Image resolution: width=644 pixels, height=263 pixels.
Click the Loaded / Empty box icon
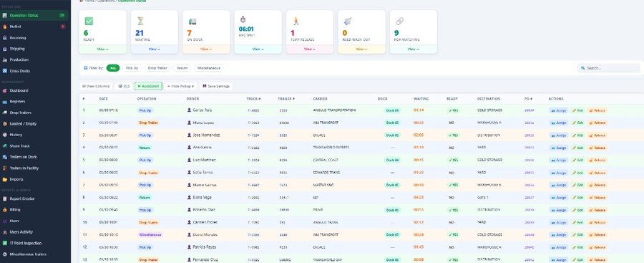pos(5,123)
